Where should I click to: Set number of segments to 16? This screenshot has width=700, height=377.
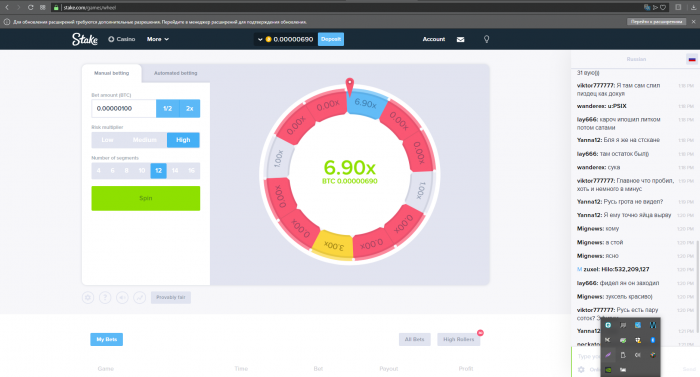[191, 171]
